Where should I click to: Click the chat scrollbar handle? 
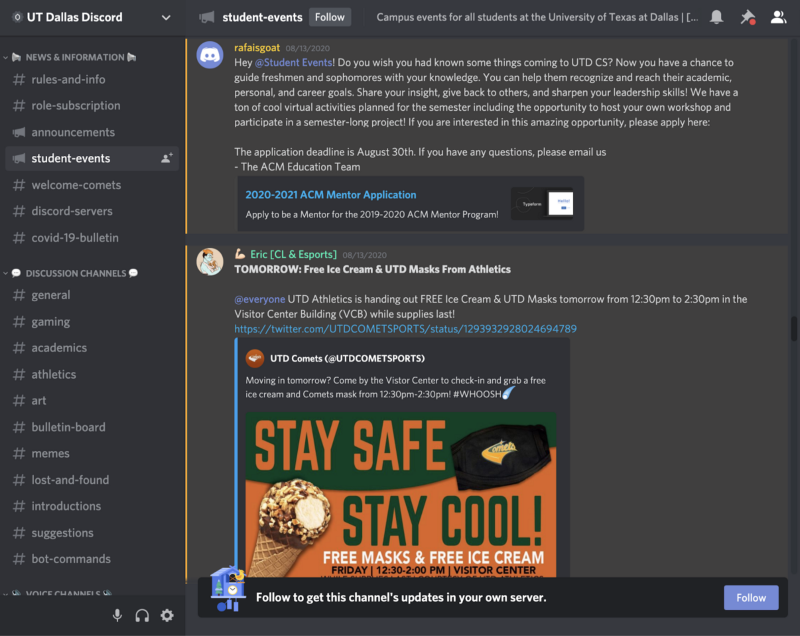point(794,328)
